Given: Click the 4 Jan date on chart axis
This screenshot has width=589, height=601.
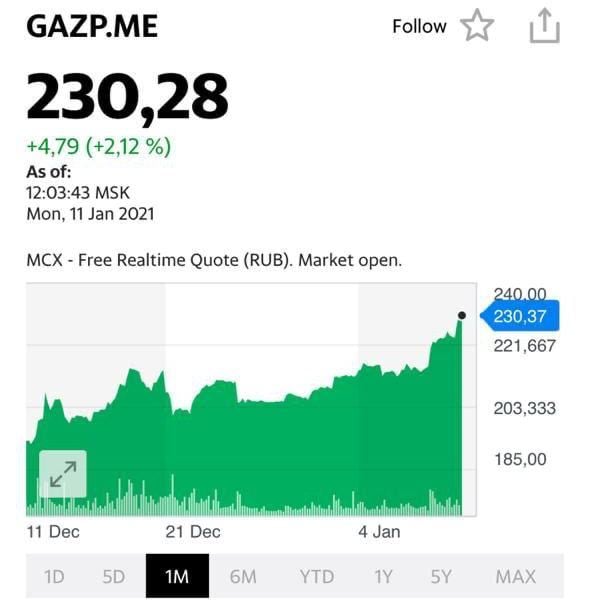Looking at the screenshot, I should coord(379,532).
